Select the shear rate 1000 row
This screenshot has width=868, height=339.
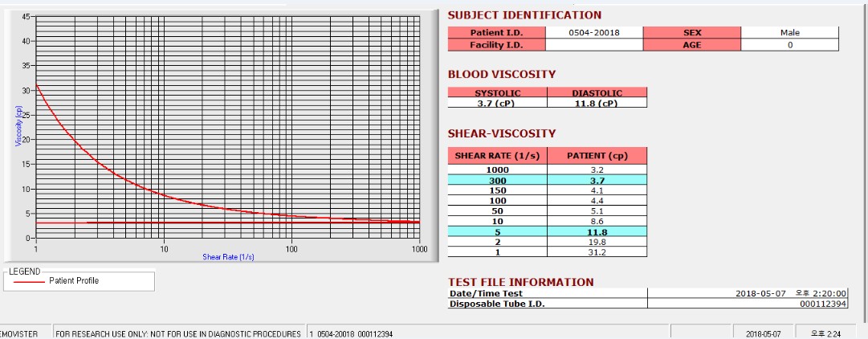tap(547, 170)
